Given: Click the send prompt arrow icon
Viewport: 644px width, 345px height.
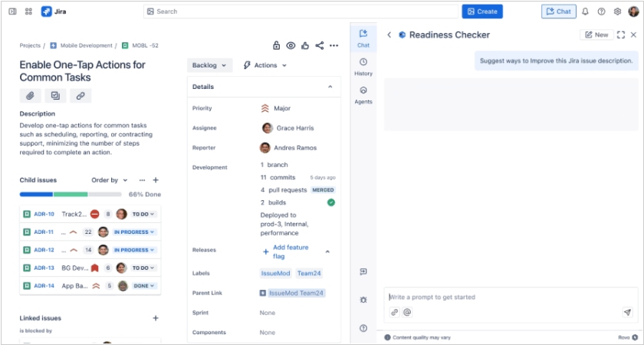Looking at the screenshot, I should coord(627,312).
